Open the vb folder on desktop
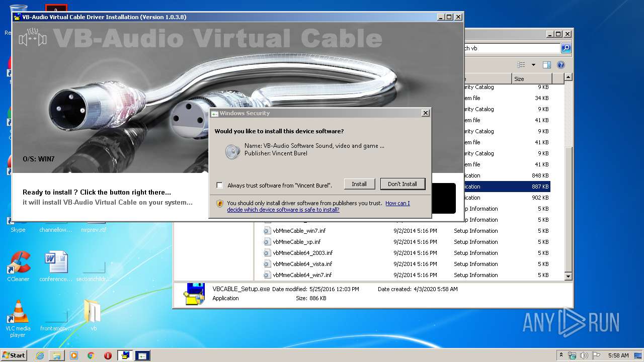644x362 pixels. (x=93, y=315)
